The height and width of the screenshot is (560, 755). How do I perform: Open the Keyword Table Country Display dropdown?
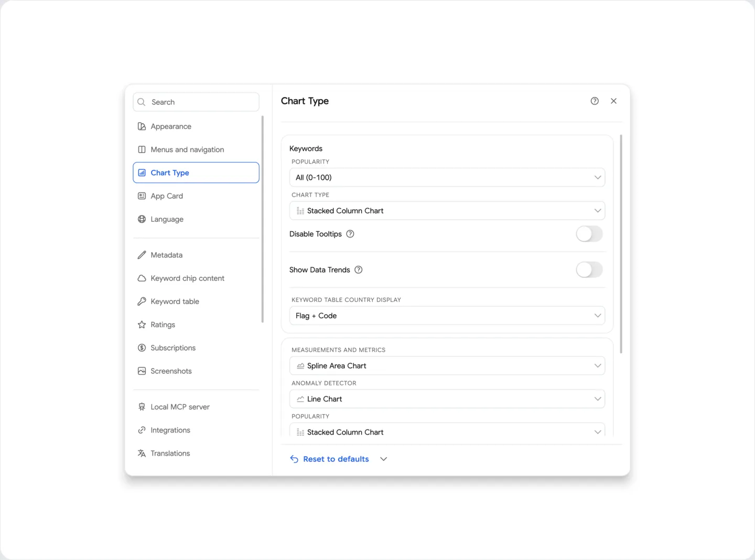(447, 316)
